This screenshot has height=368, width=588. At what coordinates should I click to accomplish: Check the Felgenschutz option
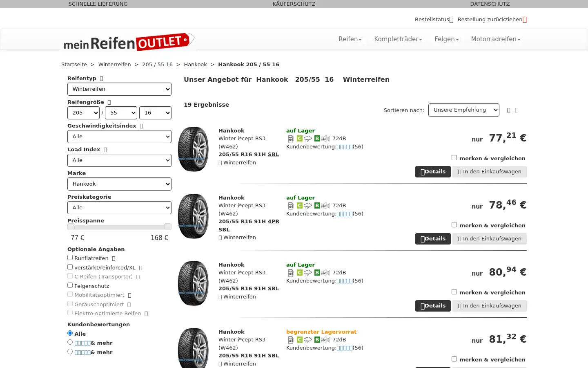click(x=70, y=285)
